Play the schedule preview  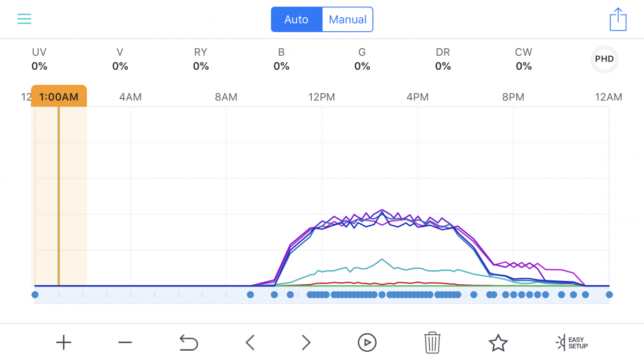coord(367,342)
